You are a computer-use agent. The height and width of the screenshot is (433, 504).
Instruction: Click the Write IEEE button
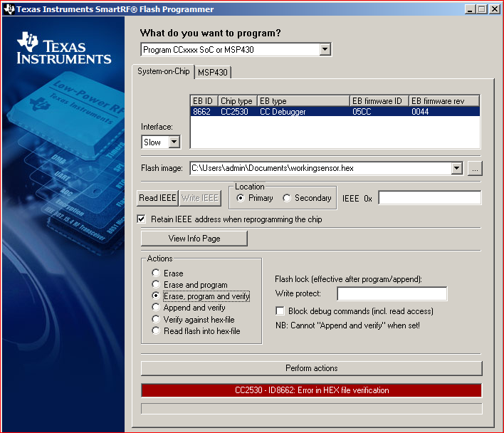click(x=200, y=198)
